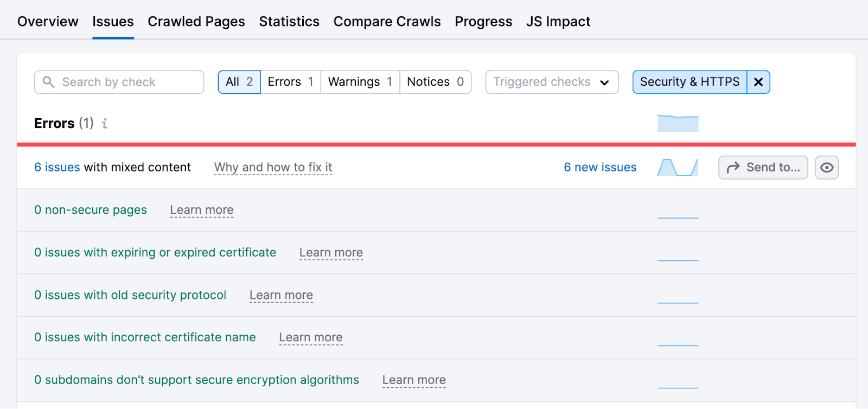Image resolution: width=868 pixels, height=409 pixels.
Task: Switch to the Crawled Pages tab
Action: click(196, 21)
